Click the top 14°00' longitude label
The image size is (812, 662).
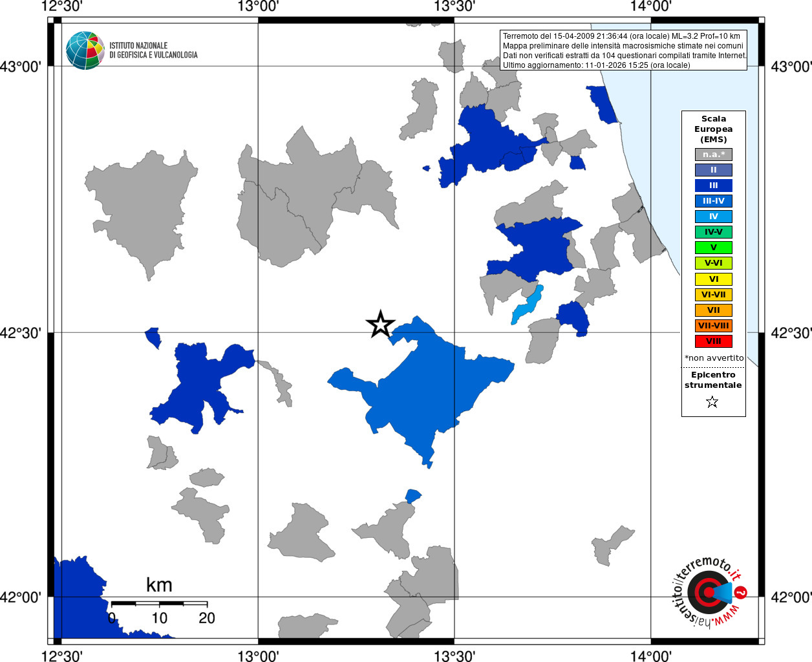coord(651,6)
